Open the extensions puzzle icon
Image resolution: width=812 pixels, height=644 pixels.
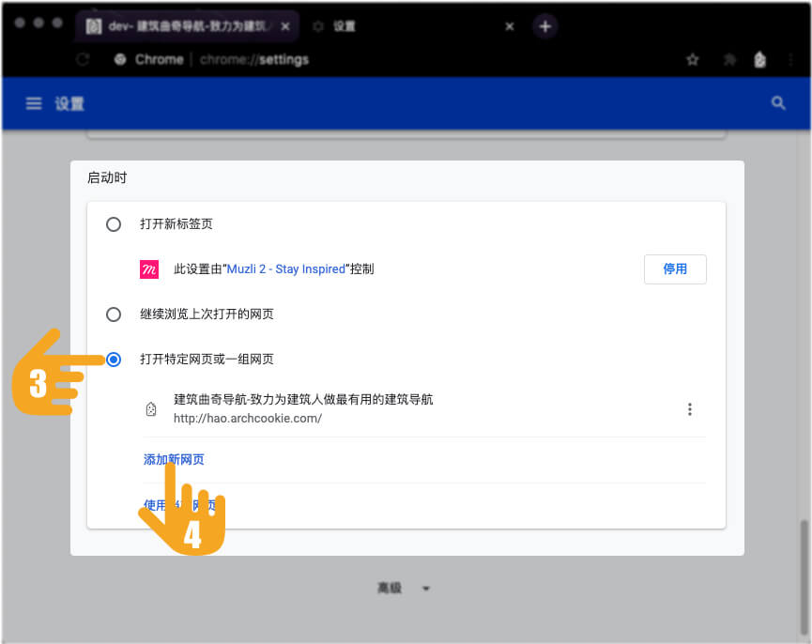[729, 60]
